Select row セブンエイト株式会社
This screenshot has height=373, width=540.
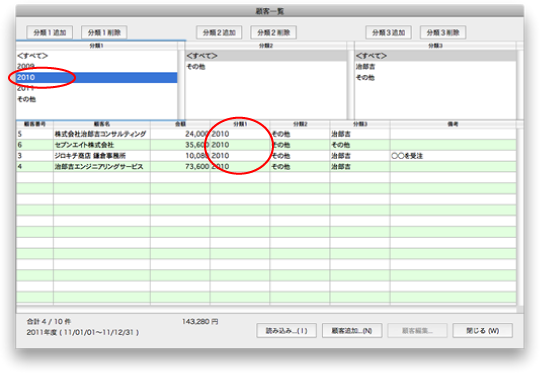coord(266,145)
